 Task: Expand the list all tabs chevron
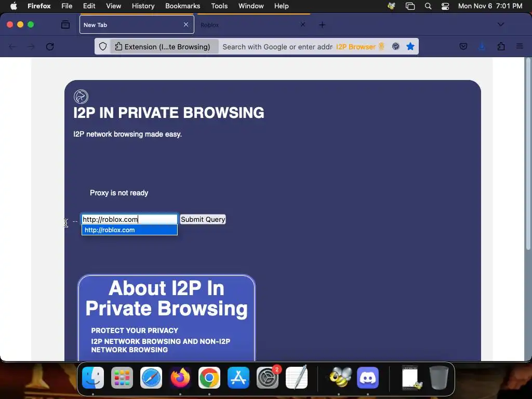pyautogui.click(x=500, y=24)
